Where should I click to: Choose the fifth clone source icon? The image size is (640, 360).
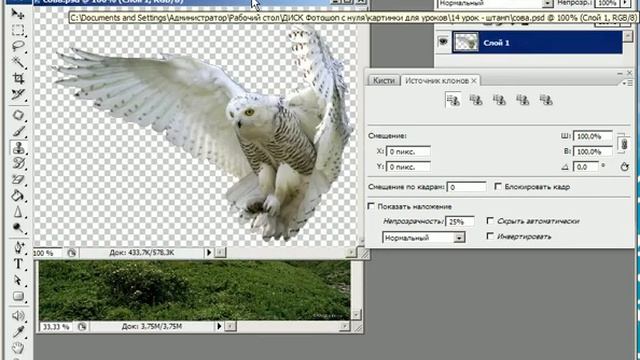coord(546,100)
